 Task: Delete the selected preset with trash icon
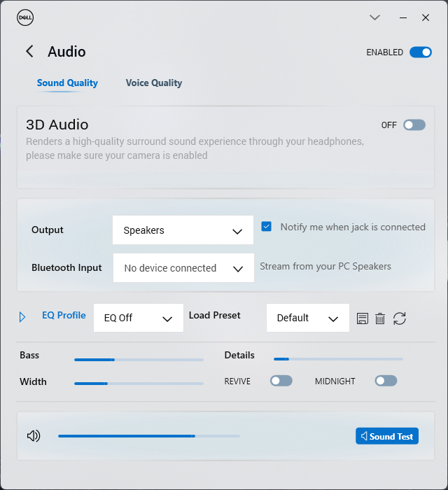click(x=380, y=318)
